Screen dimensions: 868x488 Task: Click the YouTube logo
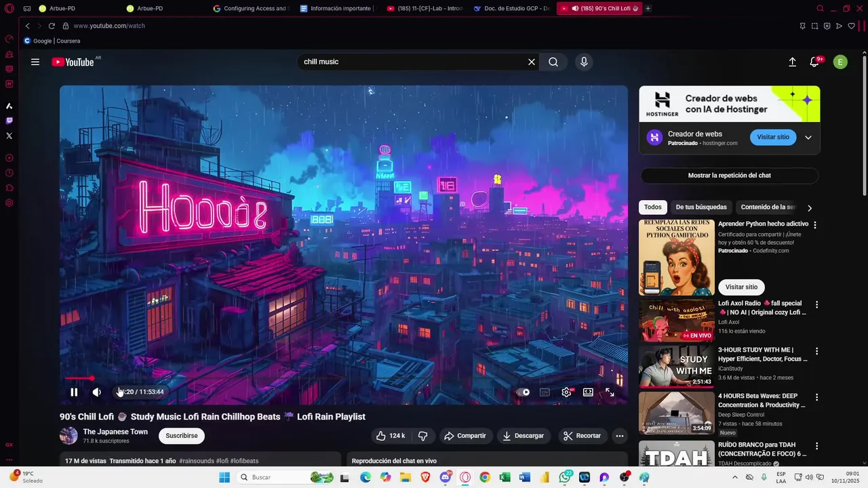[x=73, y=62]
